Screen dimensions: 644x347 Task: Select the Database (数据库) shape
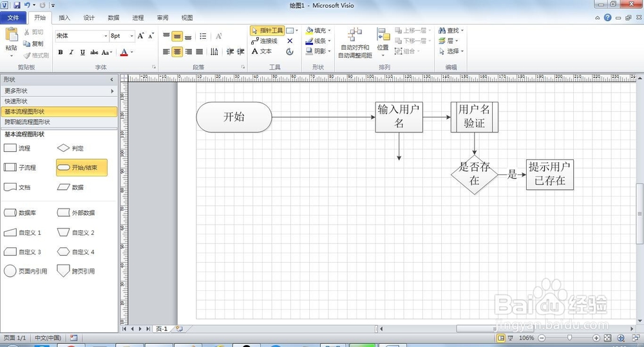point(20,212)
